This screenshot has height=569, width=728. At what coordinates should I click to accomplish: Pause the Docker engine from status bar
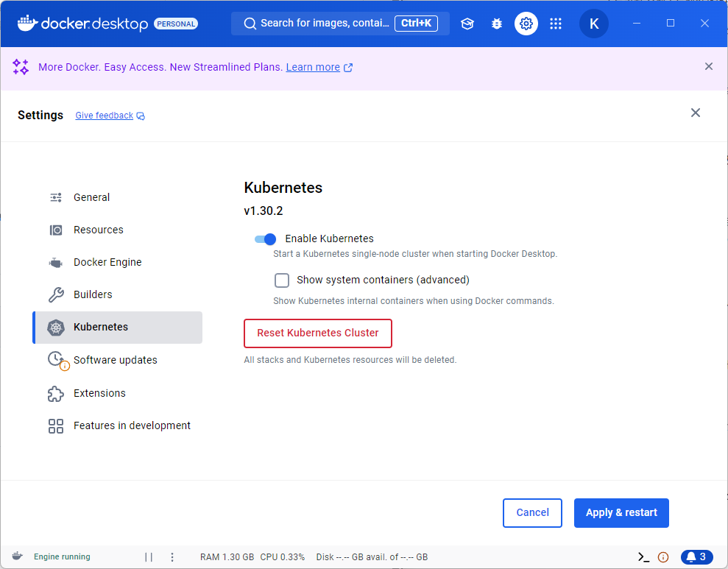coord(149,557)
